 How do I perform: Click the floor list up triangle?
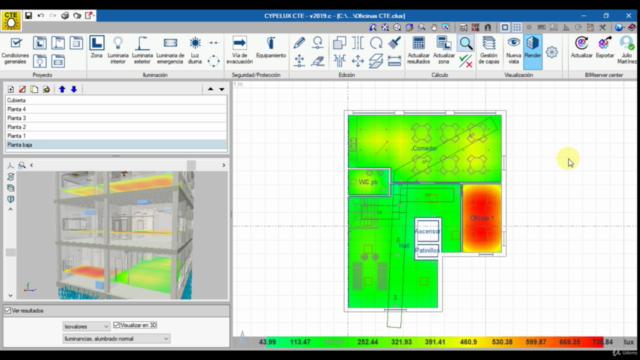(x=211, y=89)
